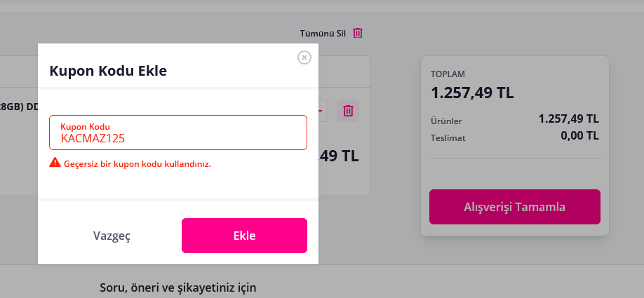The image size is (644, 298).
Task: Click the large 1.257,49 TL total amount
Action: (472, 93)
